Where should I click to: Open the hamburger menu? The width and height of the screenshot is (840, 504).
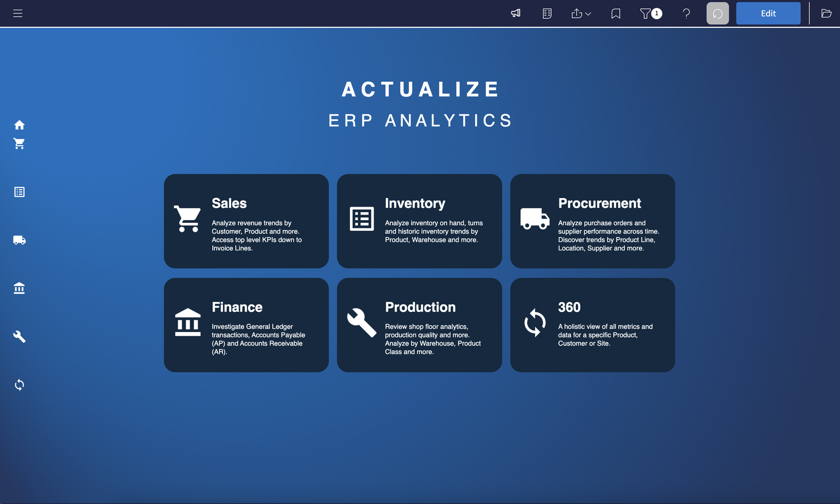[18, 13]
